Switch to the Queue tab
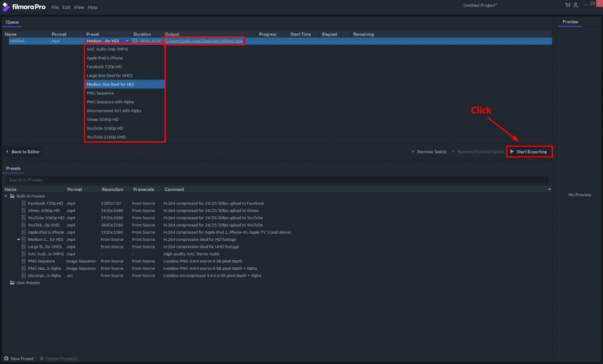Screen dimensions: 603x364 click(12, 22)
